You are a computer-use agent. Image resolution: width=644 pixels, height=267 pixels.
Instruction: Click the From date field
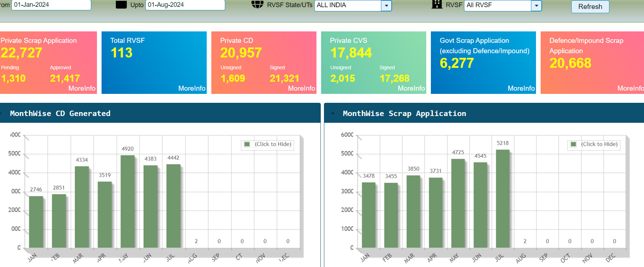pos(51,5)
